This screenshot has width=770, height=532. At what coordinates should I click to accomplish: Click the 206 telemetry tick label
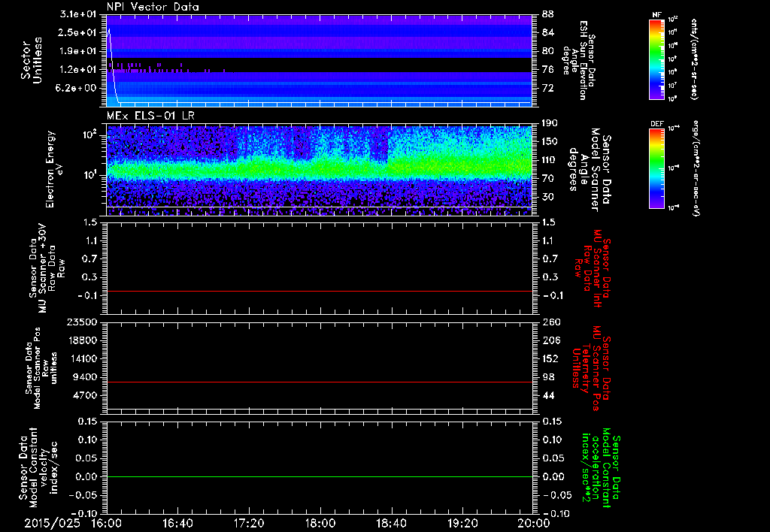551,340
